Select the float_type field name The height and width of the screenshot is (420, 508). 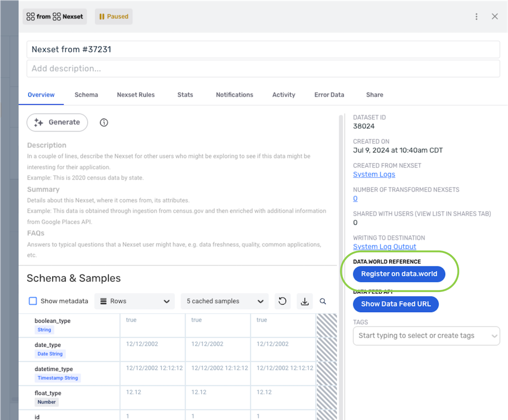[x=48, y=393]
